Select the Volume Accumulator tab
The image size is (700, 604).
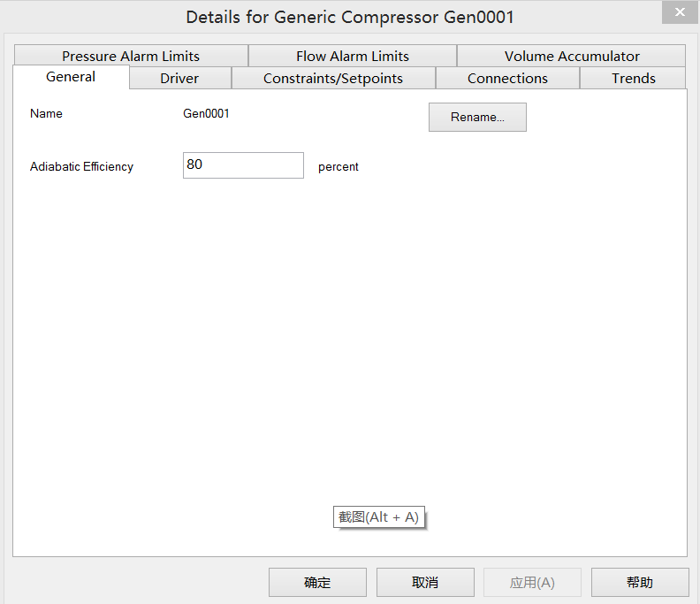[571, 56]
